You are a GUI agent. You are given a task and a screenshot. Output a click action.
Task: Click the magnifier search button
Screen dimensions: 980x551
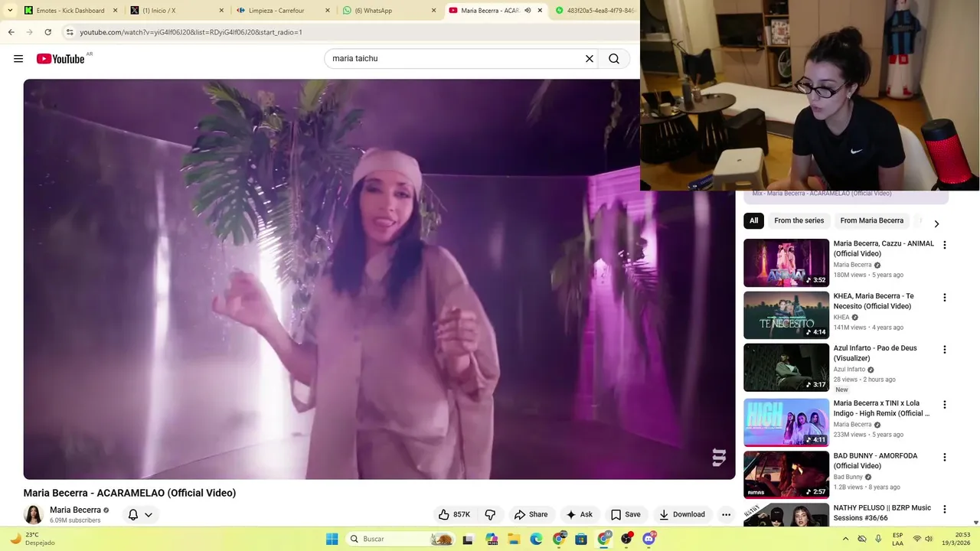(614, 59)
